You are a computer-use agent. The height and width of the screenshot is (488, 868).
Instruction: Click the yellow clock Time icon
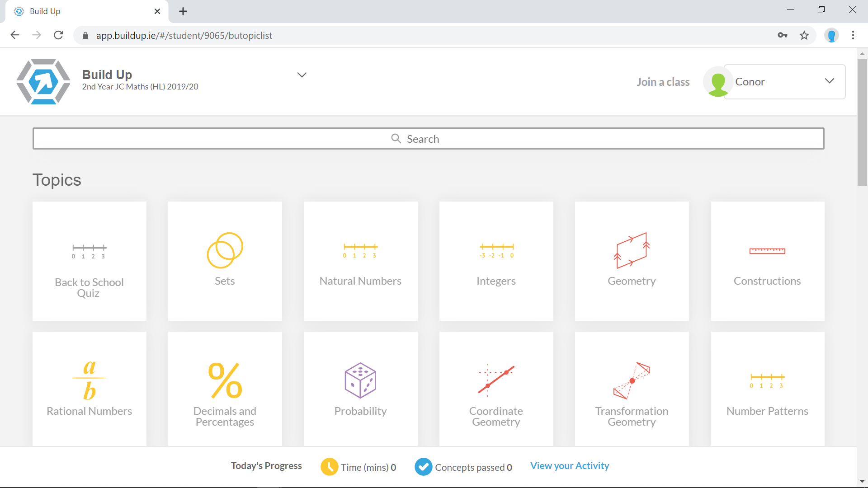(x=329, y=467)
